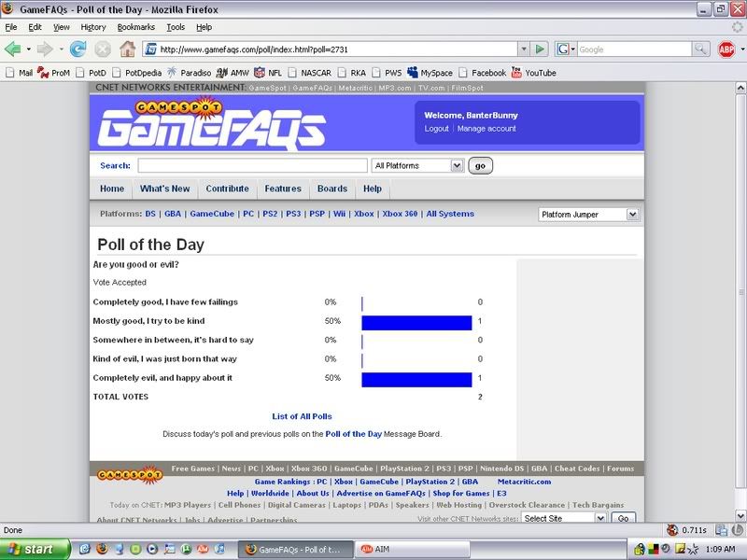This screenshot has height=560, width=747.
Task: Reload the page with the refresh icon
Action: 78,49
